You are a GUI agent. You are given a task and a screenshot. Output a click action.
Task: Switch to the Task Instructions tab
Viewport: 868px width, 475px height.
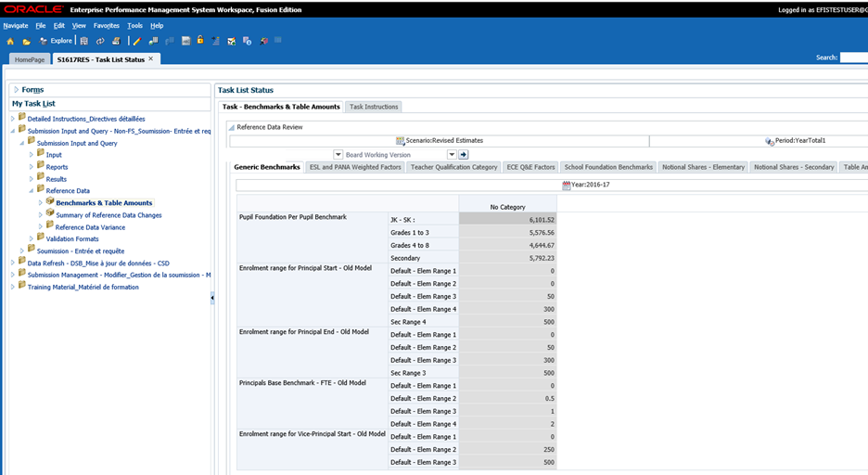[x=374, y=107]
